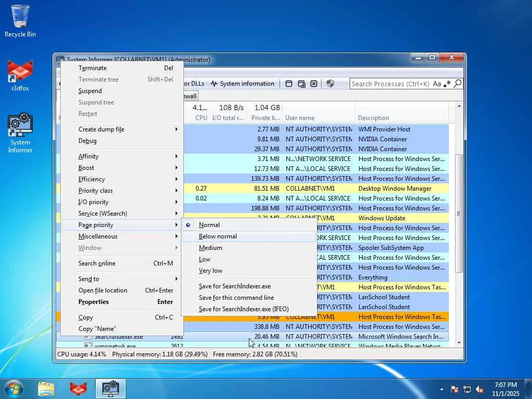Expand Send to submenu
Viewport: 532px width, 399px height.
click(x=123, y=279)
